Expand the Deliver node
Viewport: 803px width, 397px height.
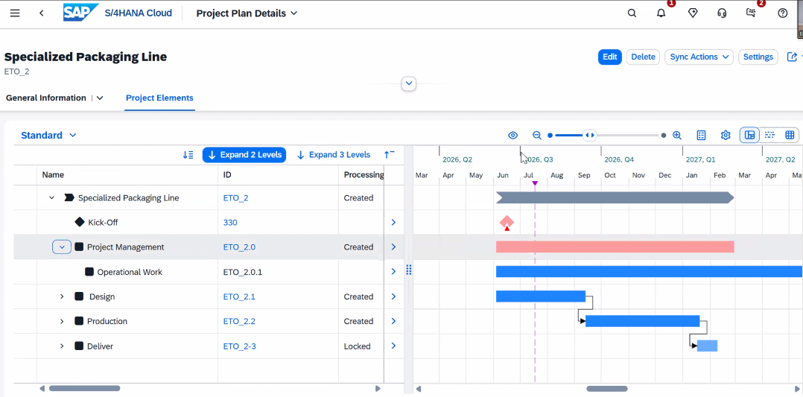[61, 346]
